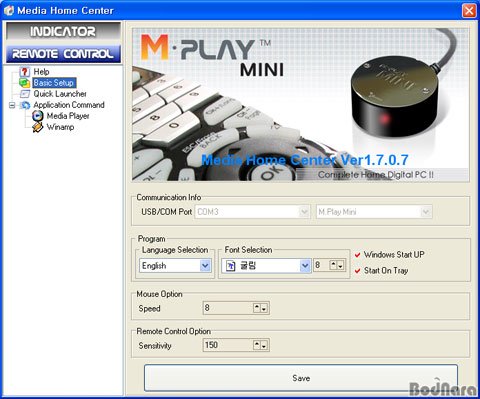Toggle the Start On Tray checkbox
480x399 pixels.
(358, 271)
